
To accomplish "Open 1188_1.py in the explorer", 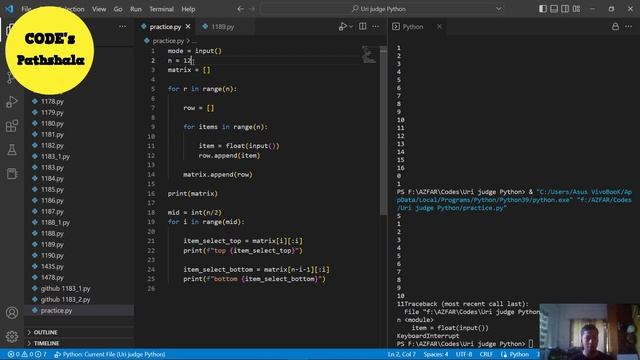I will click(80, 222).
